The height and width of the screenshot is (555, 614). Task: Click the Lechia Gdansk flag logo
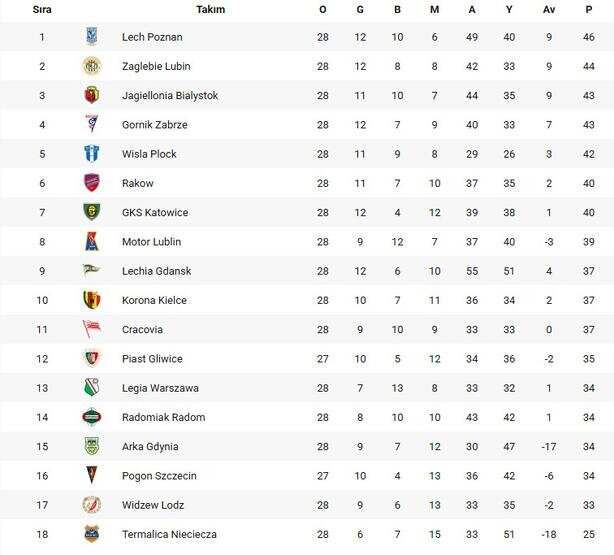coord(92,271)
